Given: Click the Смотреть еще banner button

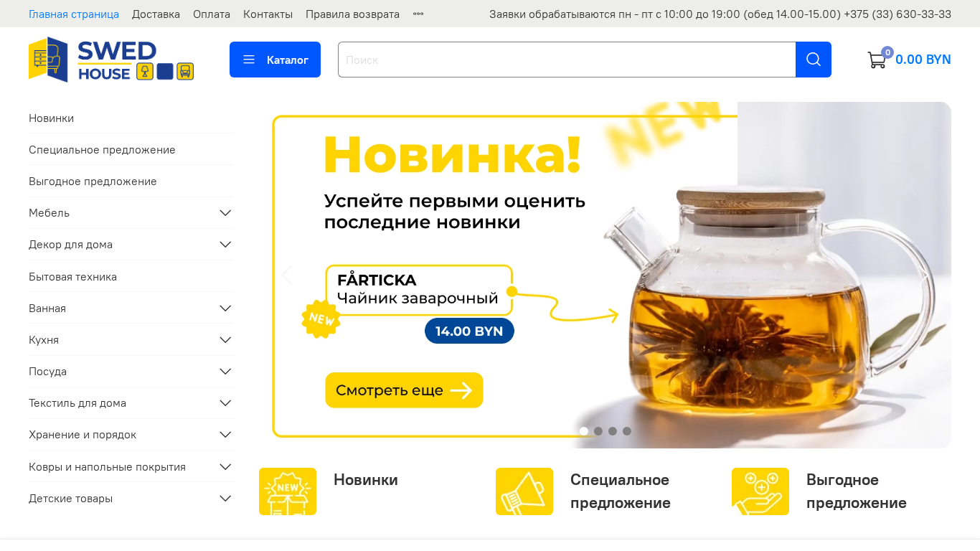Looking at the screenshot, I should tap(404, 390).
